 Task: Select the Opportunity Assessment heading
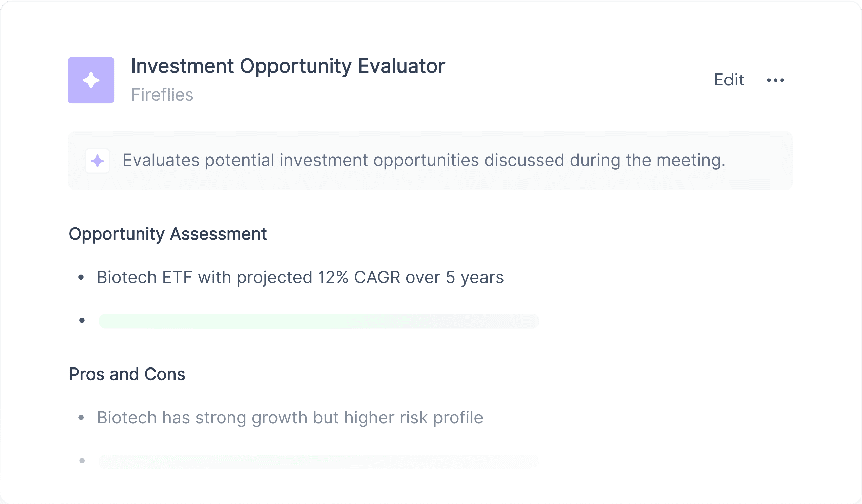click(168, 234)
